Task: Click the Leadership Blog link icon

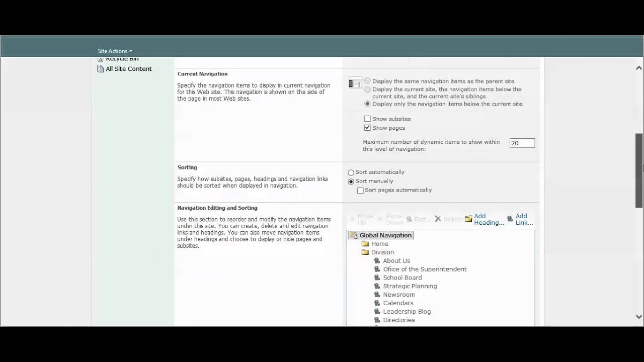Action: [377, 312]
